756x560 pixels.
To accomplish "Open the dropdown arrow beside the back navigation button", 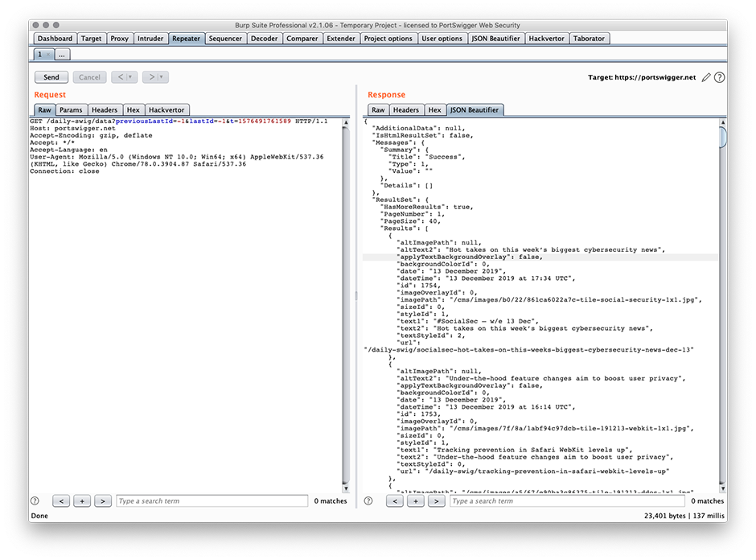I will tap(130, 77).
